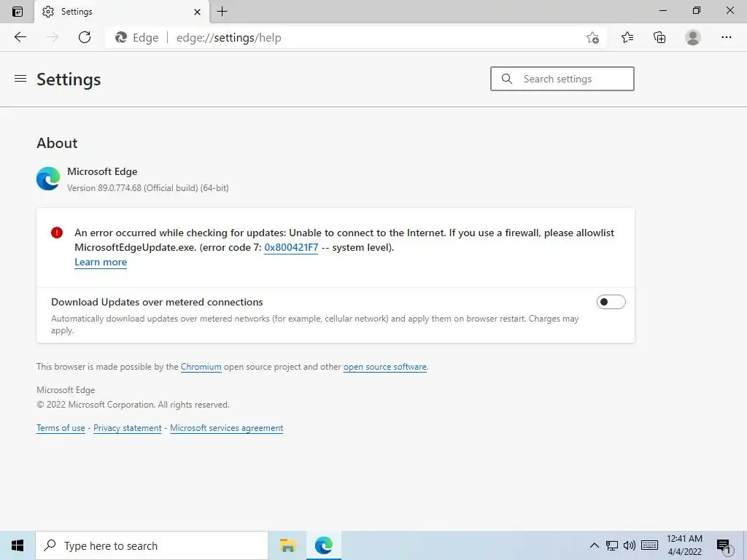Click the About heading

pyautogui.click(x=57, y=143)
